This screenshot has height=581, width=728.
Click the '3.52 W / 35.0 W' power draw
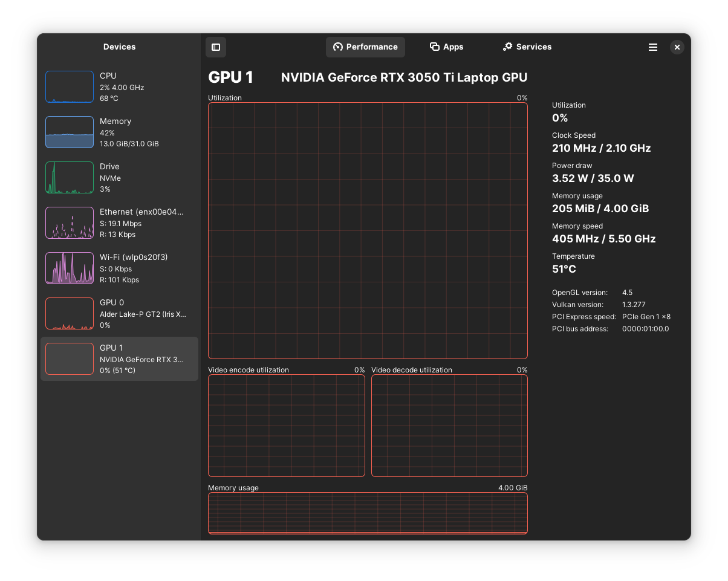coord(593,178)
